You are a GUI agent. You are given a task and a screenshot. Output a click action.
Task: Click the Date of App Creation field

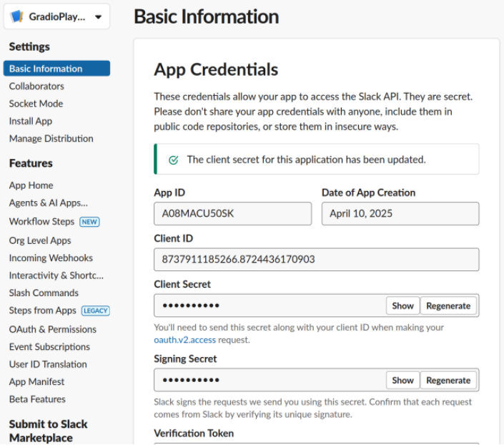(x=400, y=214)
